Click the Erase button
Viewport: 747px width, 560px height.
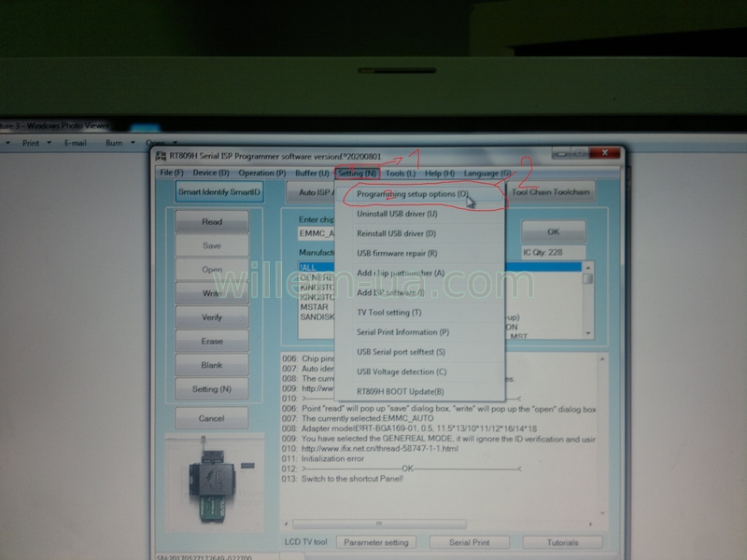pyautogui.click(x=212, y=341)
